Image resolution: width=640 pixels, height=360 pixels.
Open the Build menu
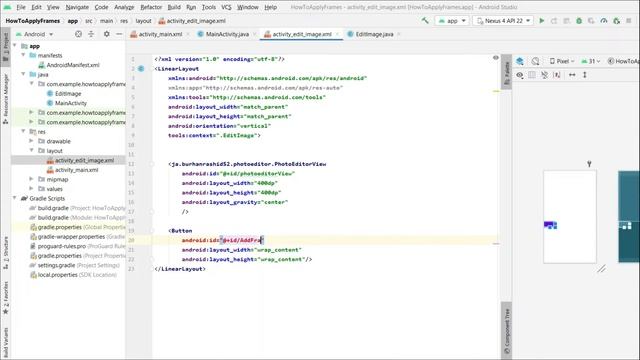174,7
